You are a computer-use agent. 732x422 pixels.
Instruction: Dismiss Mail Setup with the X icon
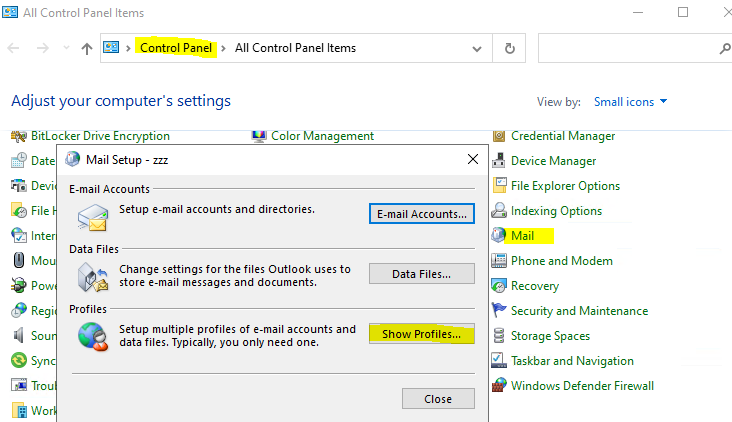(472, 160)
